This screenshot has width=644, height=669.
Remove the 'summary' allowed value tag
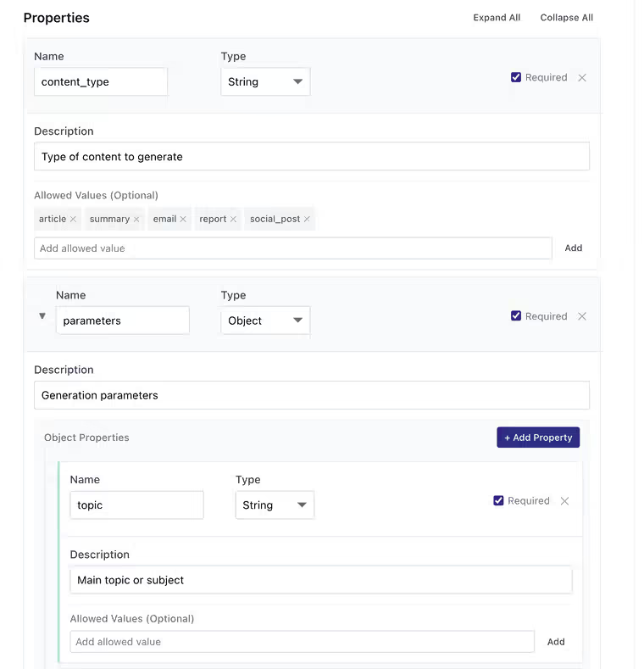pyautogui.click(x=136, y=219)
